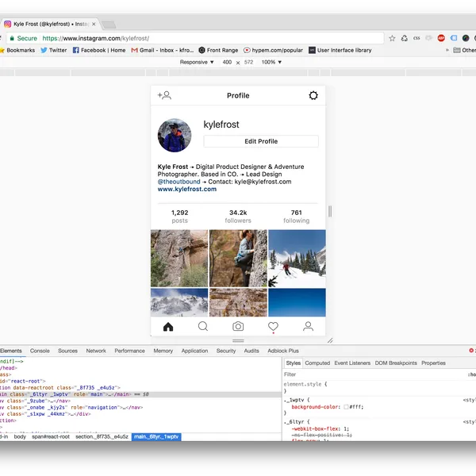Open the 100% zoom dropdown

click(271, 62)
